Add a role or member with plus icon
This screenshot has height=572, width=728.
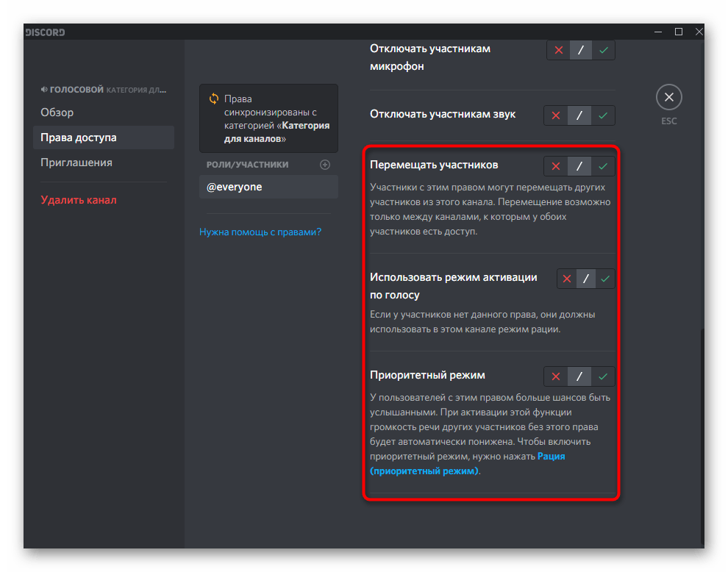325,165
